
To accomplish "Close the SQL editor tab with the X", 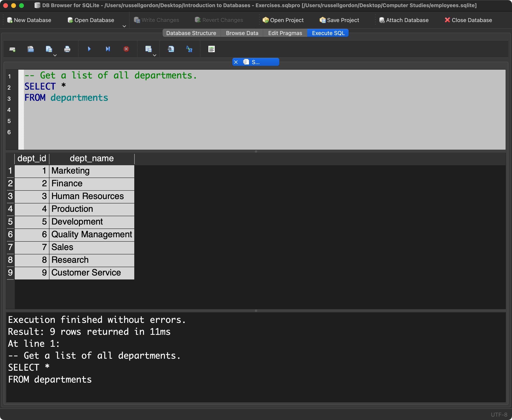I will coord(236,62).
